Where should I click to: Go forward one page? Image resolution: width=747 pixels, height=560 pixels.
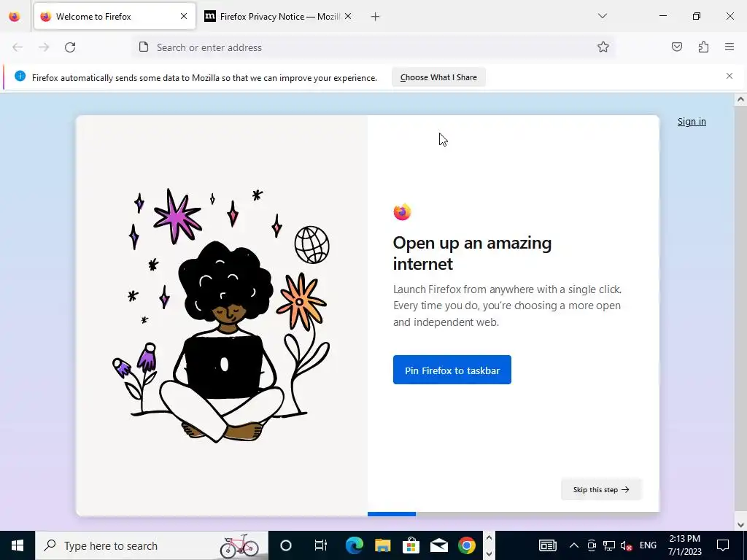(x=44, y=47)
